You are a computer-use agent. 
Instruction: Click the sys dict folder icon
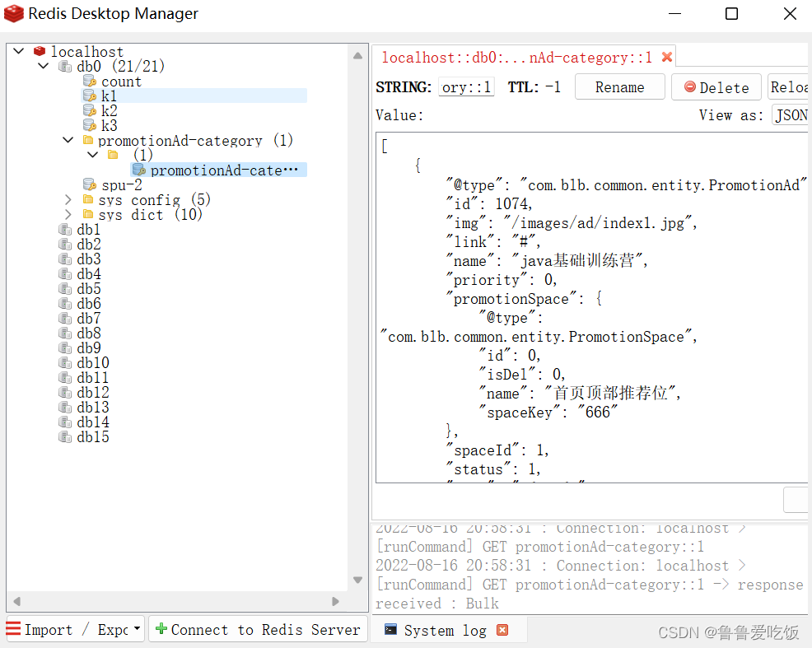click(88, 214)
